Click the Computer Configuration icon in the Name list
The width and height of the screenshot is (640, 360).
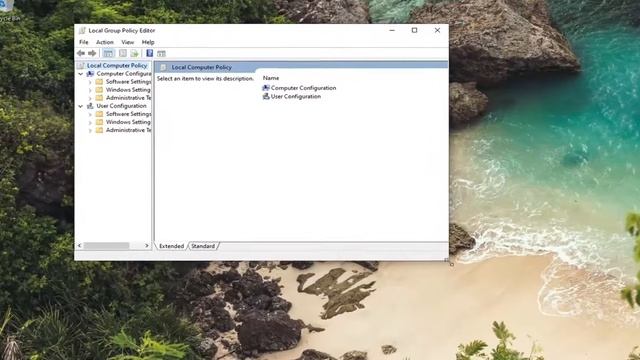pos(266,88)
